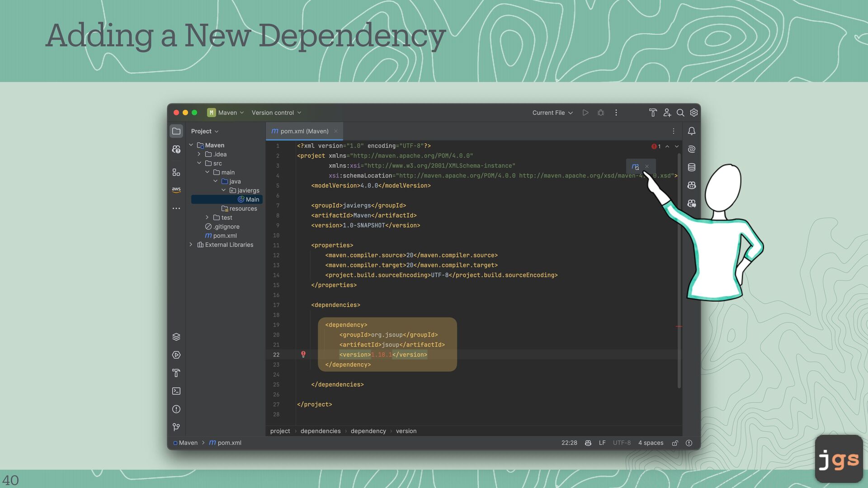Select the pom.xml (Maven) editor tab
The height and width of the screenshot is (488, 868).
tap(304, 131)
